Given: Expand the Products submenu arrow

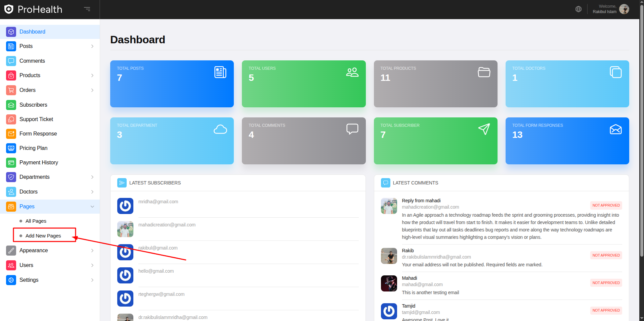Looking at the screenshot, I should (92, 75).
